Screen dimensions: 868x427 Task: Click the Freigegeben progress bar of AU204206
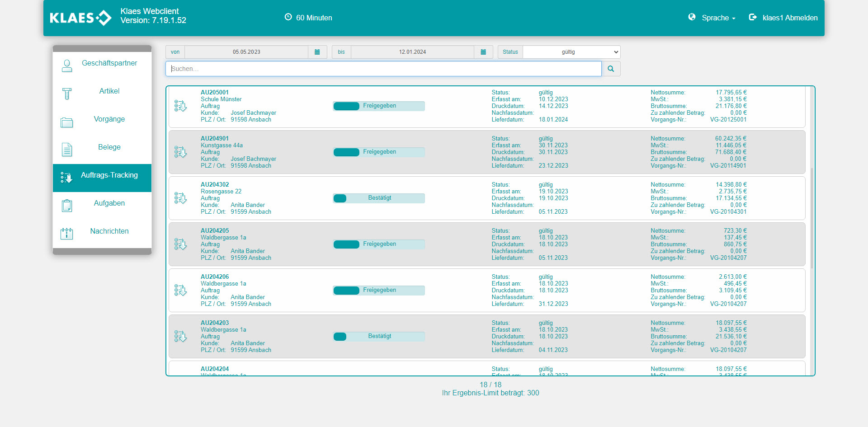[x=379, y=290]
